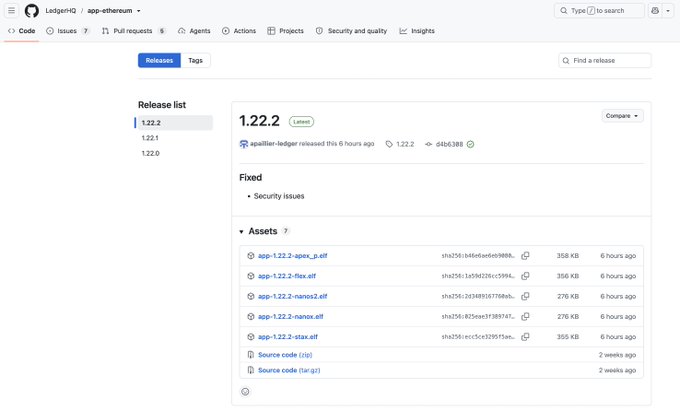Image resolution: width=680 pixels, height=411 pixels.
Task: Open the Copilot icon button
Action: 655,10
